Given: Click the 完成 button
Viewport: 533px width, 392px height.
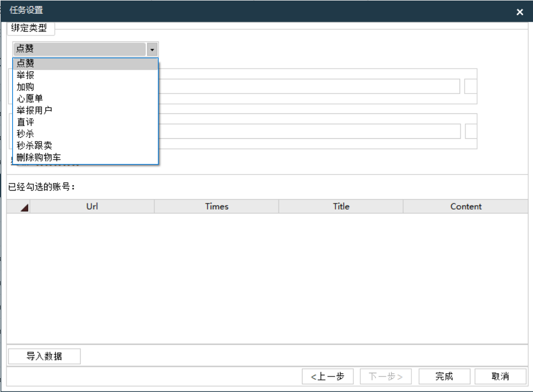Looking at the screenshot, I should click(x=445, y=377).
